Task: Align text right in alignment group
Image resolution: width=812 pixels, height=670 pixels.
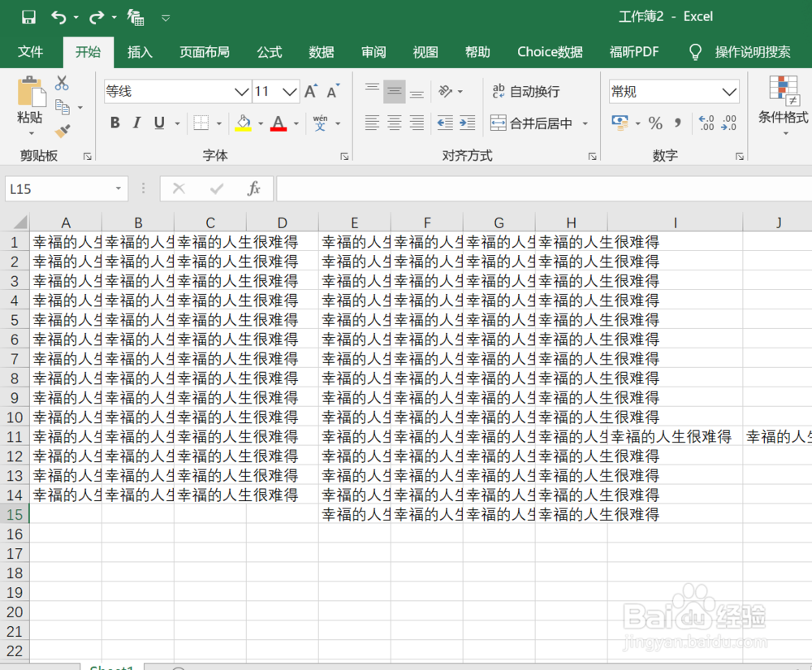Action: pos(417,123)
